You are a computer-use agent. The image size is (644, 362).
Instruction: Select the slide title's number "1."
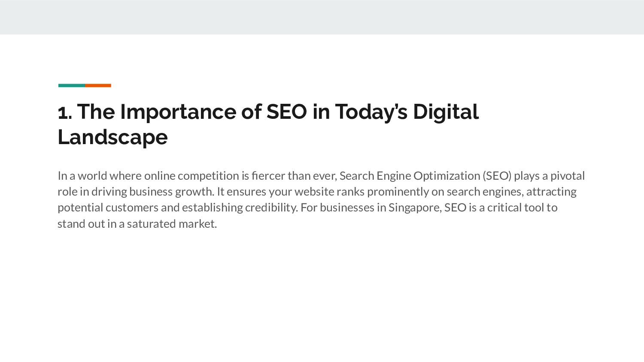(x=65, y=112)
